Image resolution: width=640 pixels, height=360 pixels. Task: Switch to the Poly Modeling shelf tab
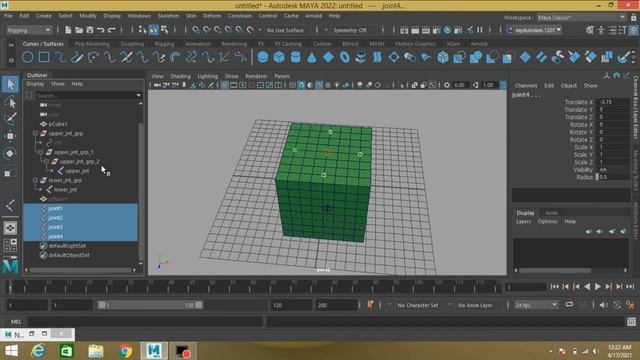pos(92,44)
